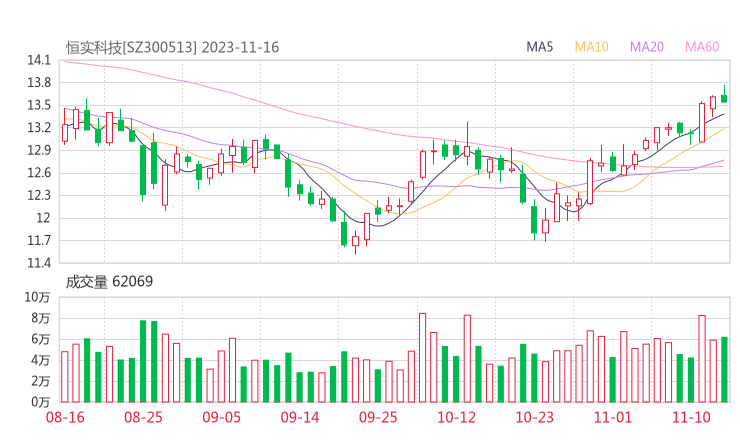
Task: Click the 10-23 date axis label
Action: [x=534, y=417]
